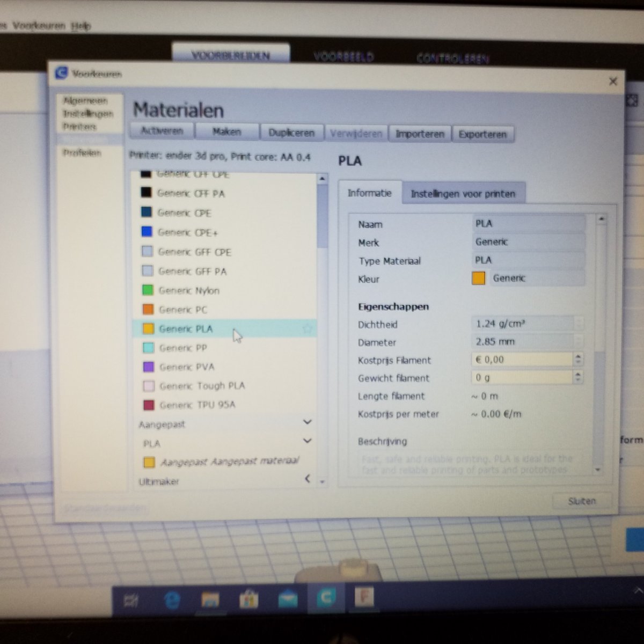Expand the Ultimaker brand section
The height and width of the screenshot is (644, 644).
point(308,478)
